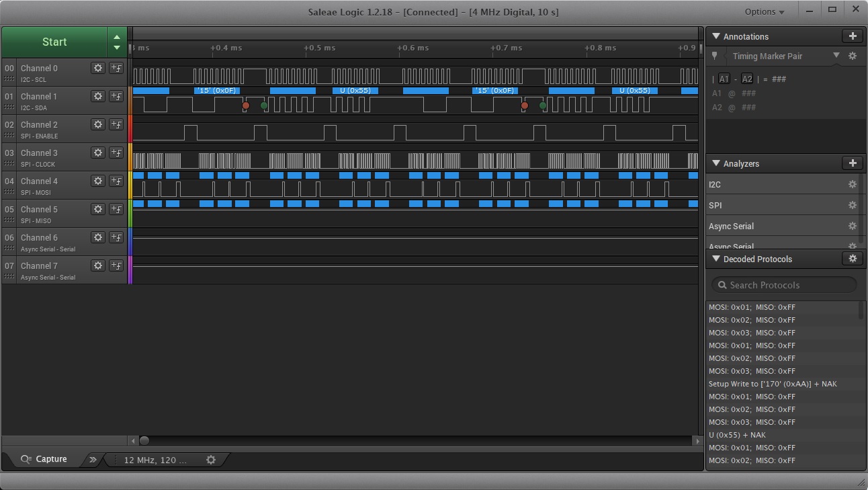Open SPI analyzer settings gear

[852, 205]
